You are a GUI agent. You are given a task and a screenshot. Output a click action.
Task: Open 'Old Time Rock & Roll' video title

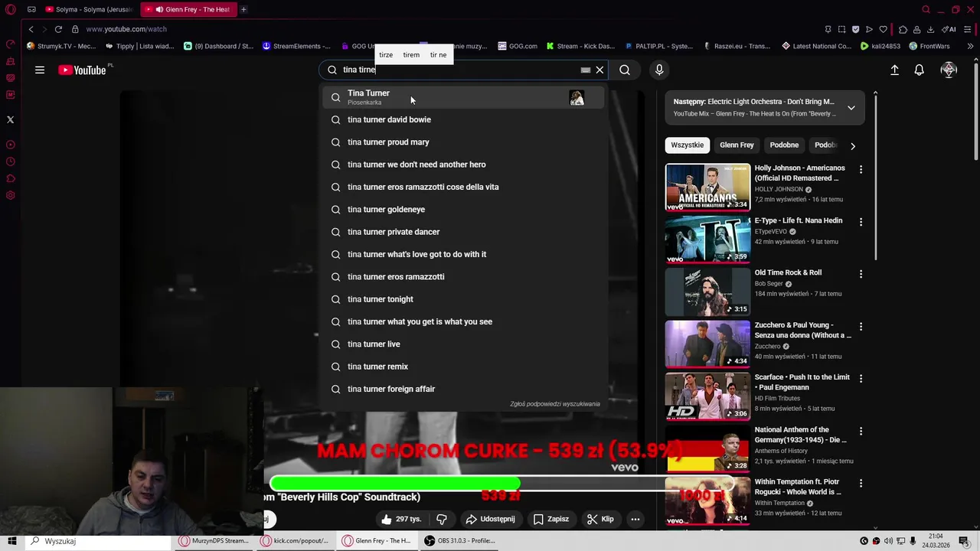coord(788,272)
